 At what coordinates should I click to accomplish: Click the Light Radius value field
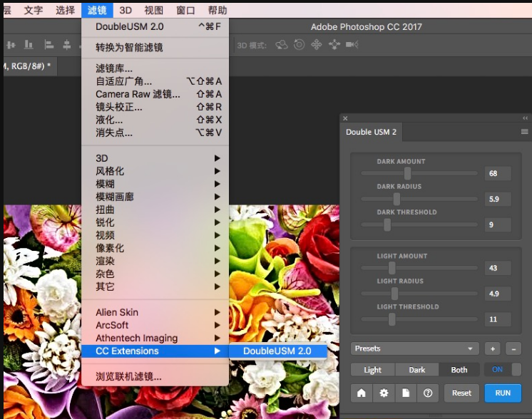click(498, 294)
